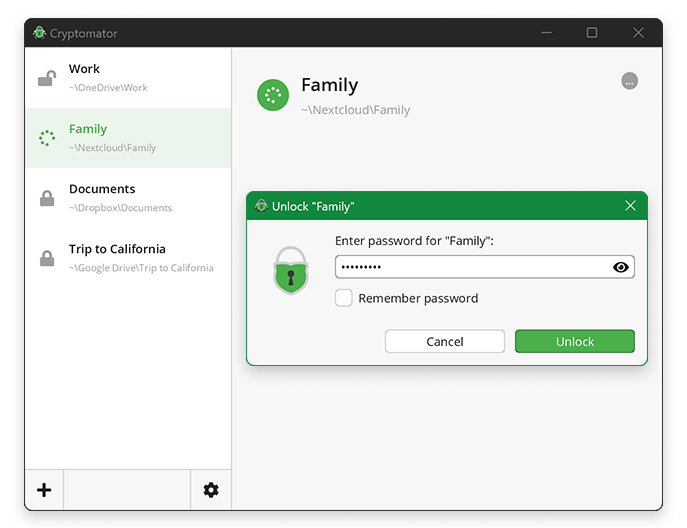Select the Work vault in the list
The width and height of the screenshot is (687, 528).
tap(128, 78)
